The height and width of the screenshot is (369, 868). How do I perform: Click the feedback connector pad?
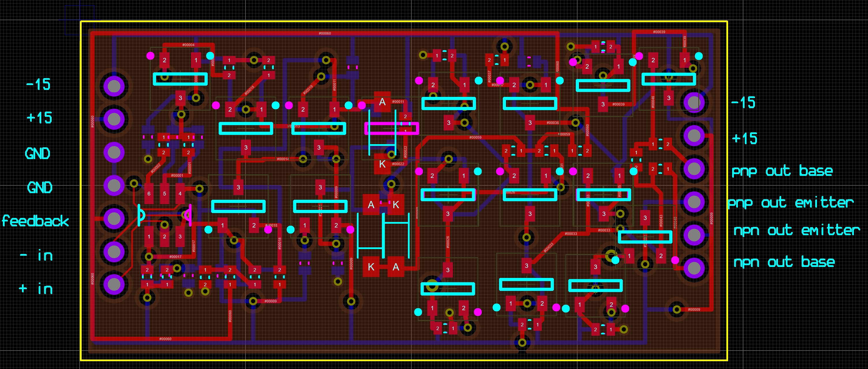(x=114, y=218)
